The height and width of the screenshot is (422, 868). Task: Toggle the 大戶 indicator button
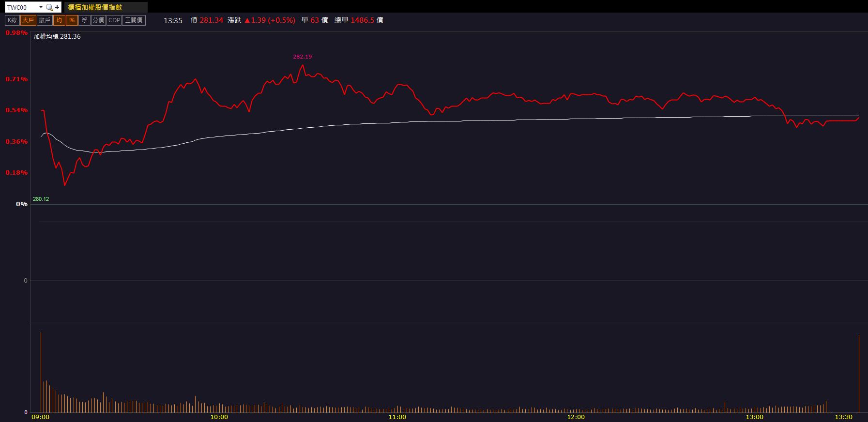click(28, 20)
